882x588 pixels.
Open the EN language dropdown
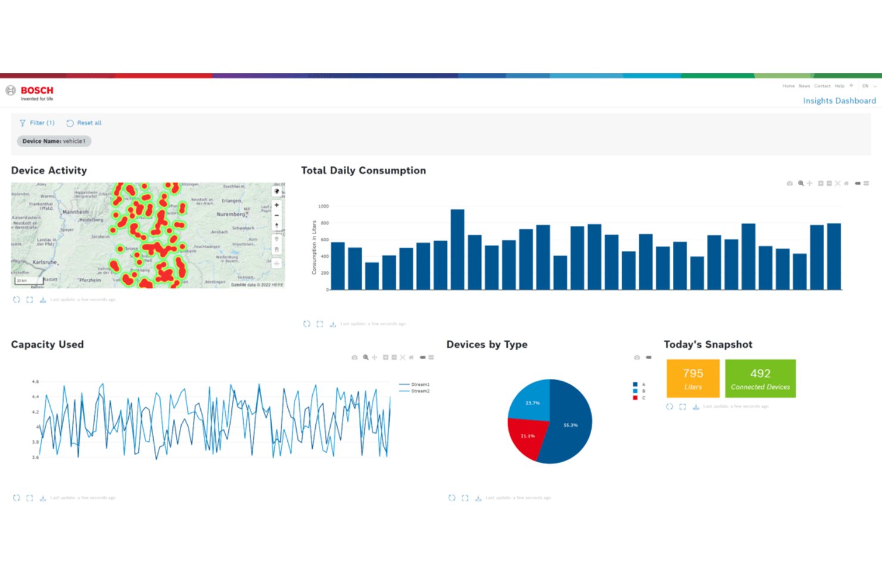pos(869,86)
